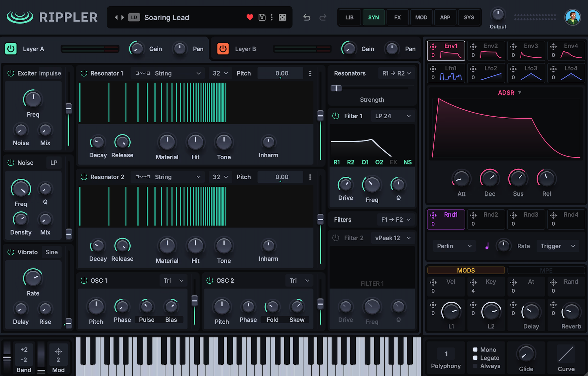Screen dimensions: 588x376
Task: Grab the Reverb macro drag handle
Action: click(553, 305)
